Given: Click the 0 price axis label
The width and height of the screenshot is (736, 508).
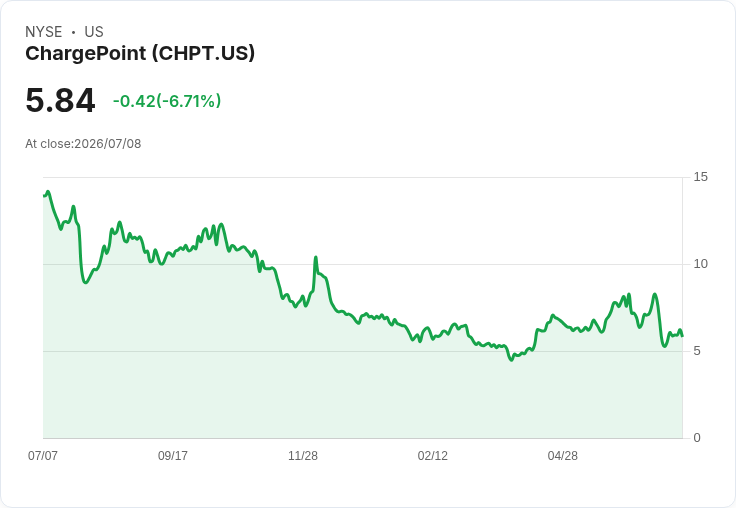Looking at the screenshot, I should click(697, 438).
